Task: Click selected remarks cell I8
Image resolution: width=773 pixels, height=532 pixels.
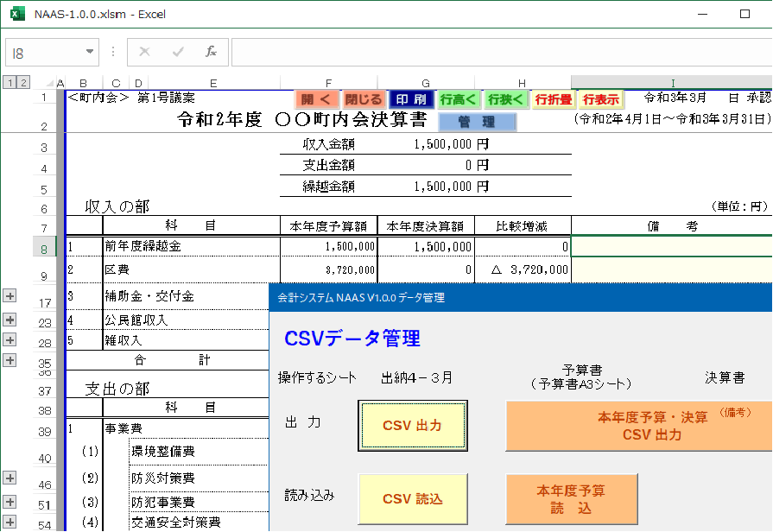Action: coord(672,246)
